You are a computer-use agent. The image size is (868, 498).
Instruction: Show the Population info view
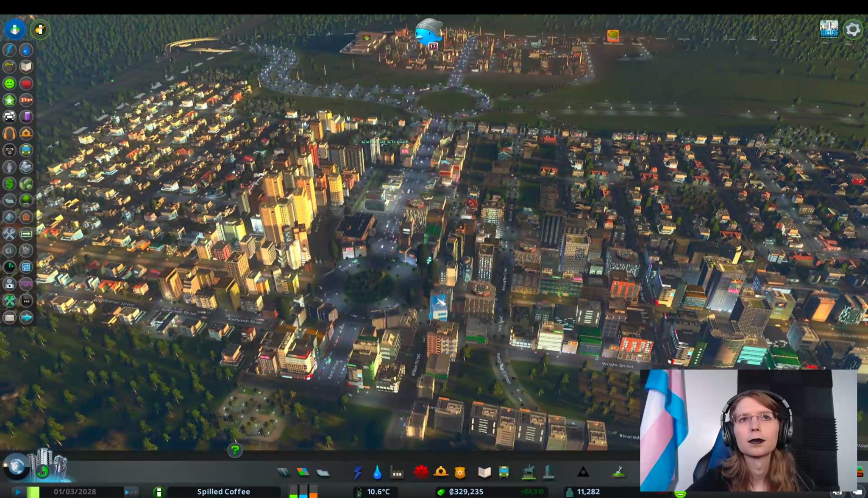9,167
